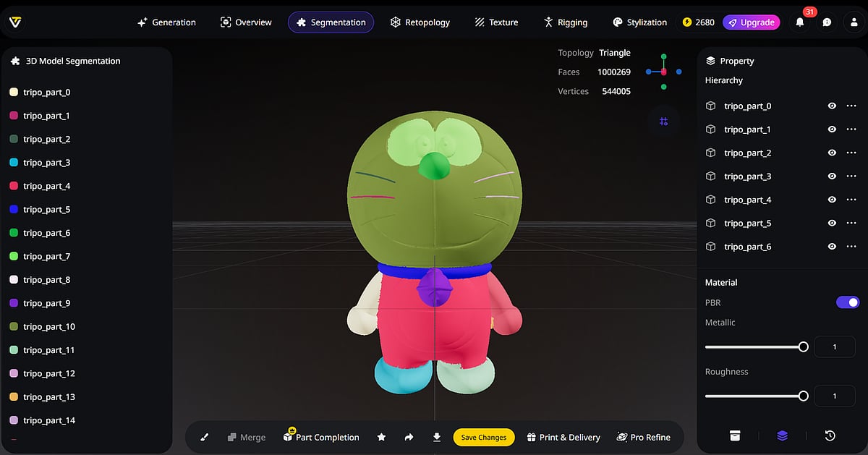Click the Upgrade button
868x455 pixels.
point(751,22)
